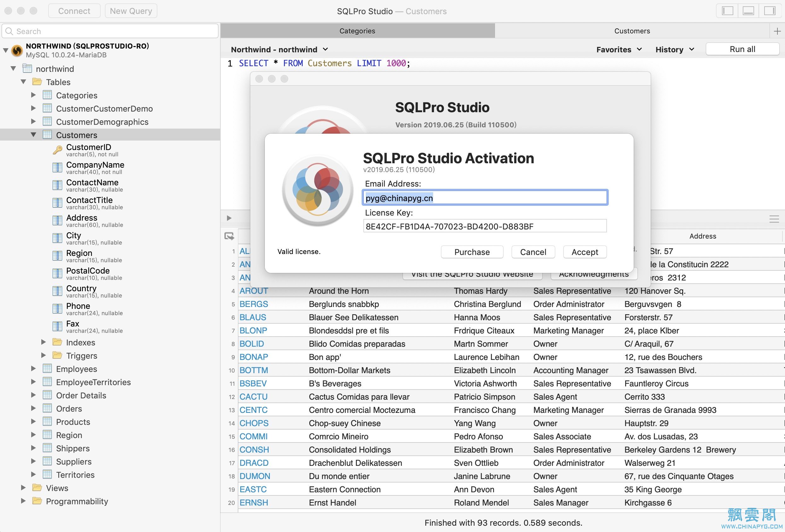Collapse the NORTHWIND server node
The image size is (785, 532).
click(x=6, y=50)
